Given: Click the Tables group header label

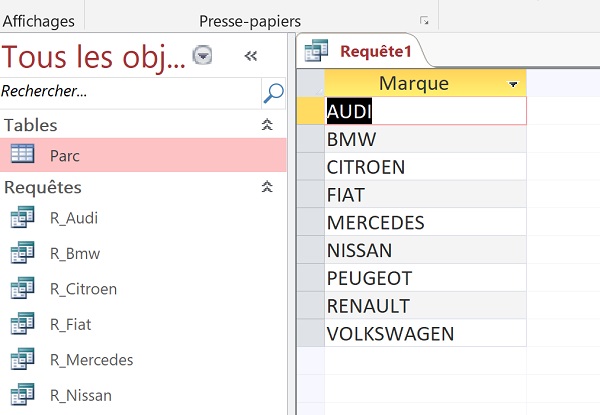Looking at the screenshot, I should [31, 125].
